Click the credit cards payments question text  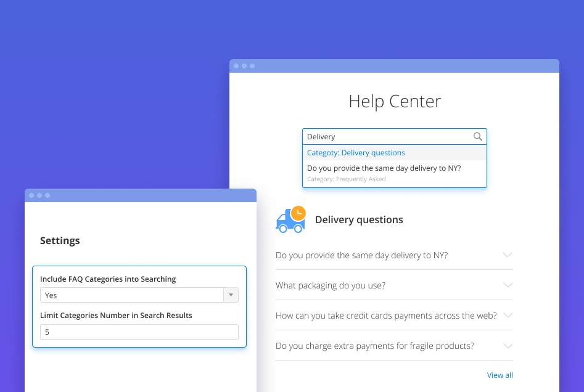pos(386,316)
